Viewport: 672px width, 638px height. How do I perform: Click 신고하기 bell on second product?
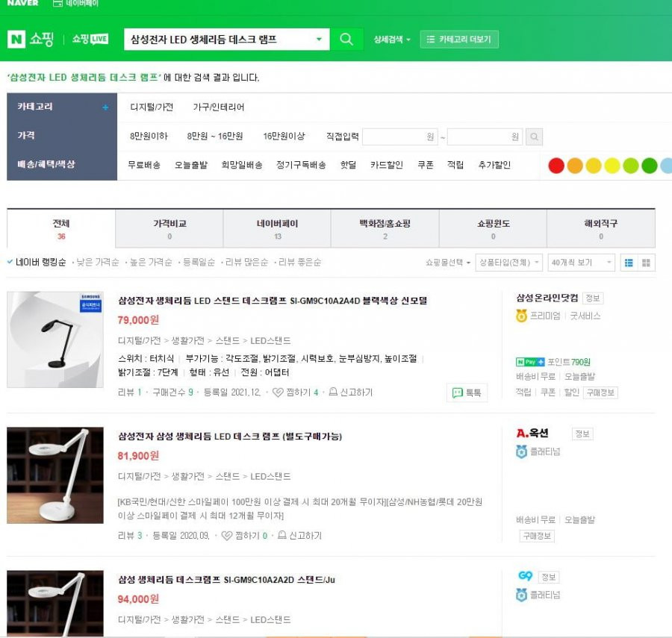click(x=282, y=535)
